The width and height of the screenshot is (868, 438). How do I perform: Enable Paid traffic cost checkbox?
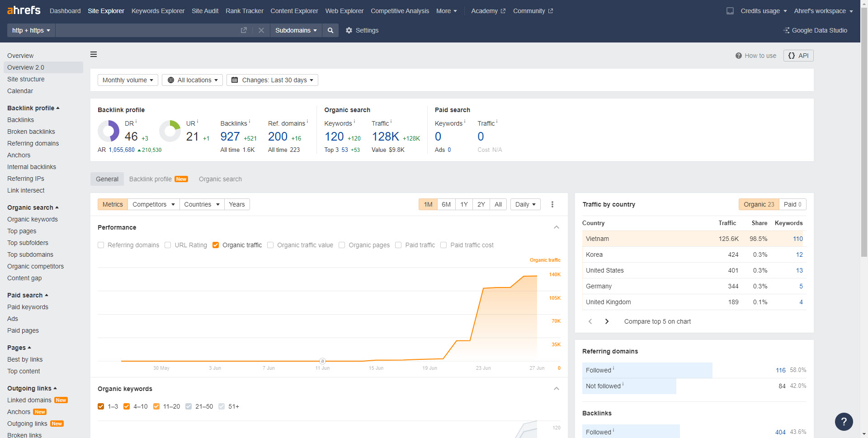[443, 245]
